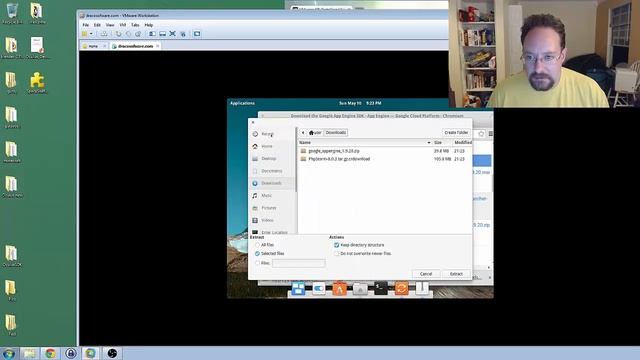Sort the file list by Name
Image resolution: width=640 pixels, height=360 pixels.
tap(365, 142)
